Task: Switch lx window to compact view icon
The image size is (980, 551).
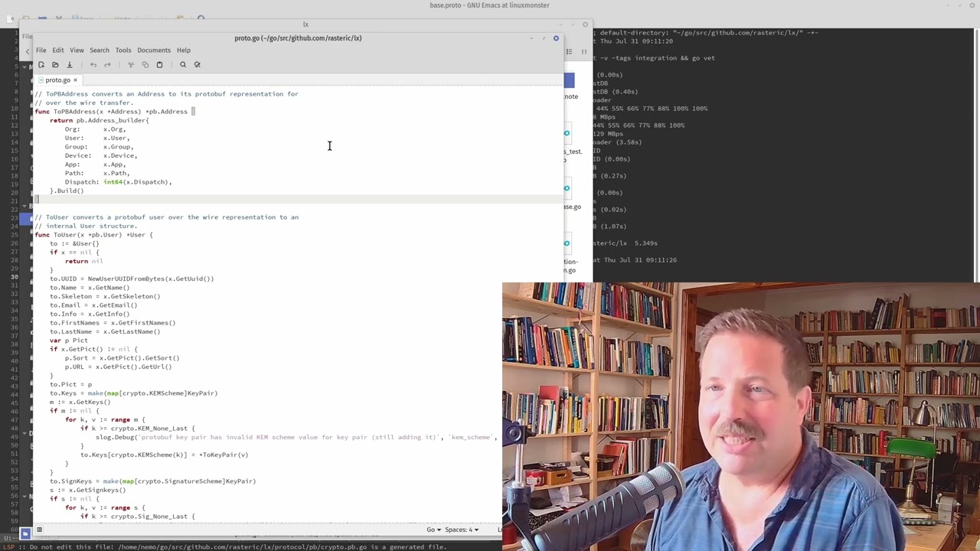Action: (x=583, y=51)
